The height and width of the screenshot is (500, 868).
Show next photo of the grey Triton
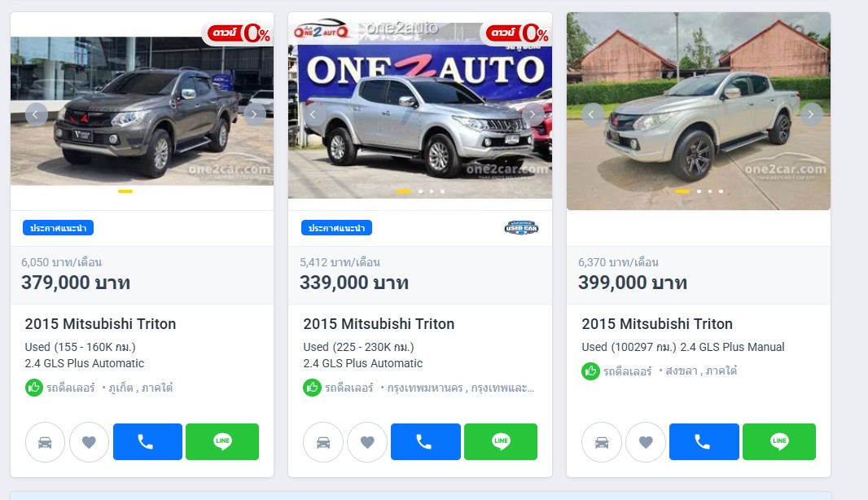pos(255,115)
